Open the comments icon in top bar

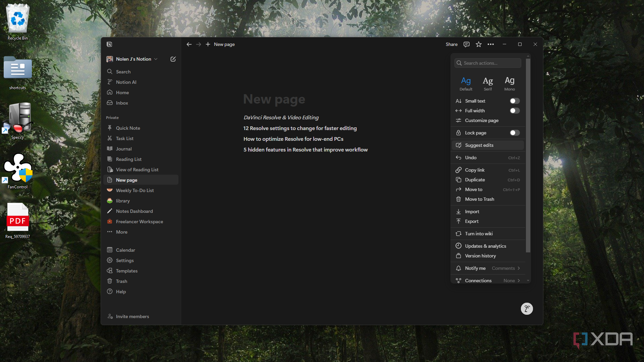pos(466,44)
